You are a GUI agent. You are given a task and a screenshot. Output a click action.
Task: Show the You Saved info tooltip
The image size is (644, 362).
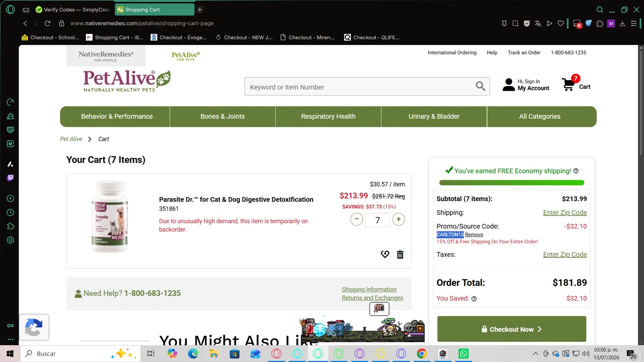474,299
